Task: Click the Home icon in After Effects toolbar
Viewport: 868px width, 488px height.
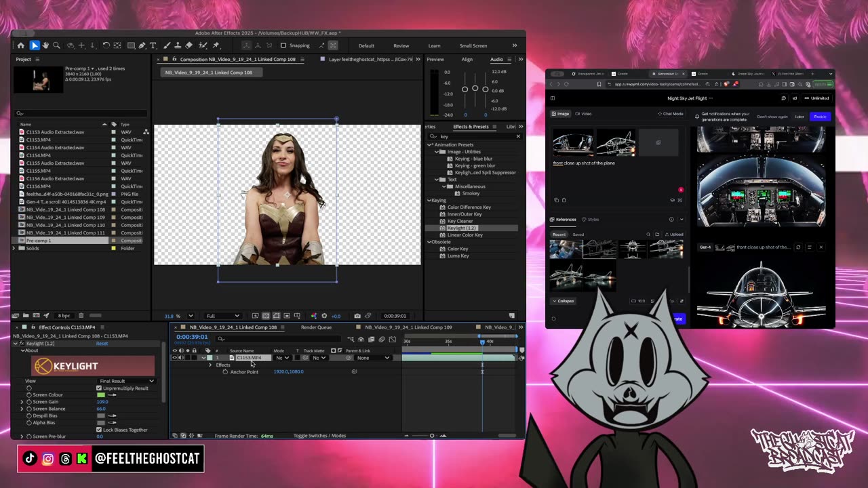Action: 21,45
